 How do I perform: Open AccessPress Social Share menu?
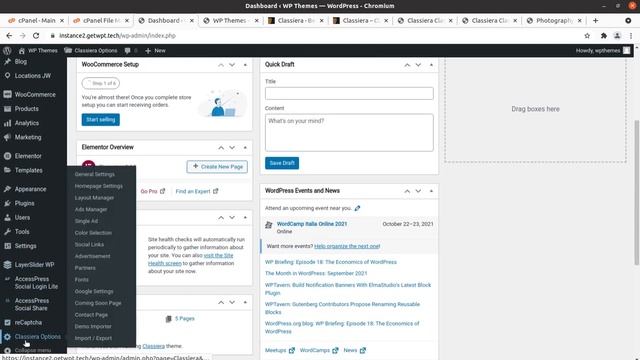(x=33, y=304)
